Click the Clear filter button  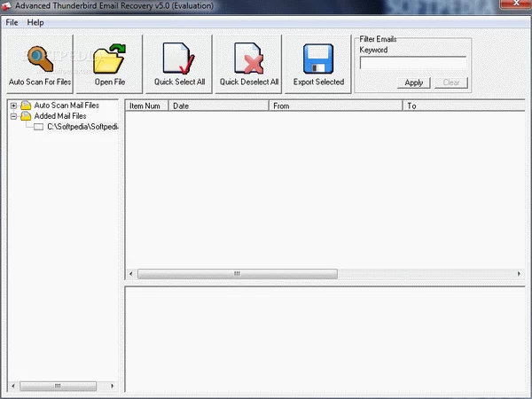(x=451, y=82)
